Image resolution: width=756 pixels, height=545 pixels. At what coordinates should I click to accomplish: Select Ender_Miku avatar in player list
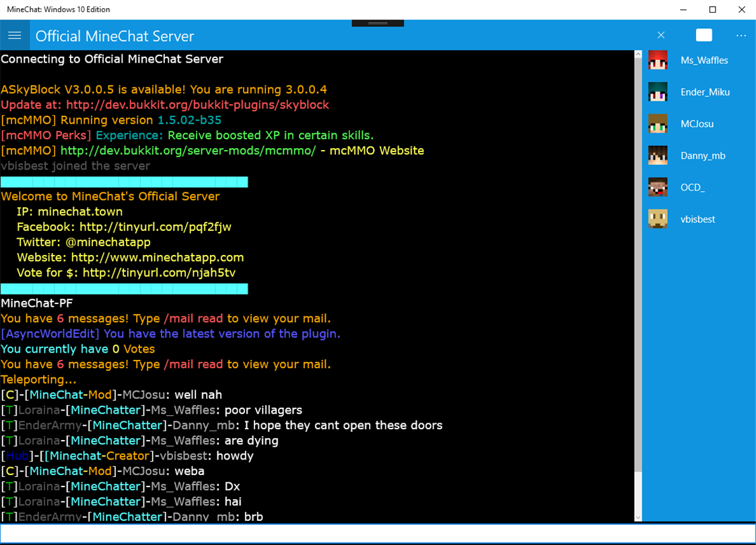click(x=658, y=92)
